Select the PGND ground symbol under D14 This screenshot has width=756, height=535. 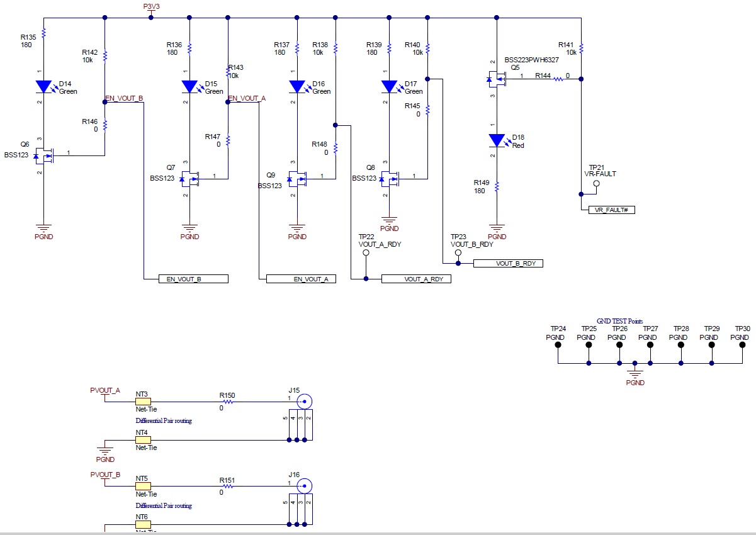(x=42, y=227)
